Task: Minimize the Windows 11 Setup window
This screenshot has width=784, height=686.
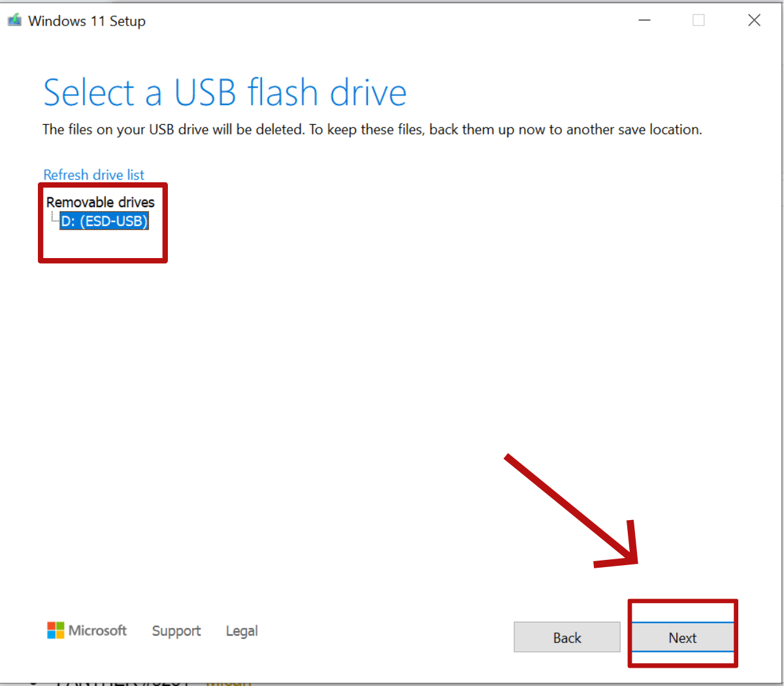Action: (x=644, y=20)
